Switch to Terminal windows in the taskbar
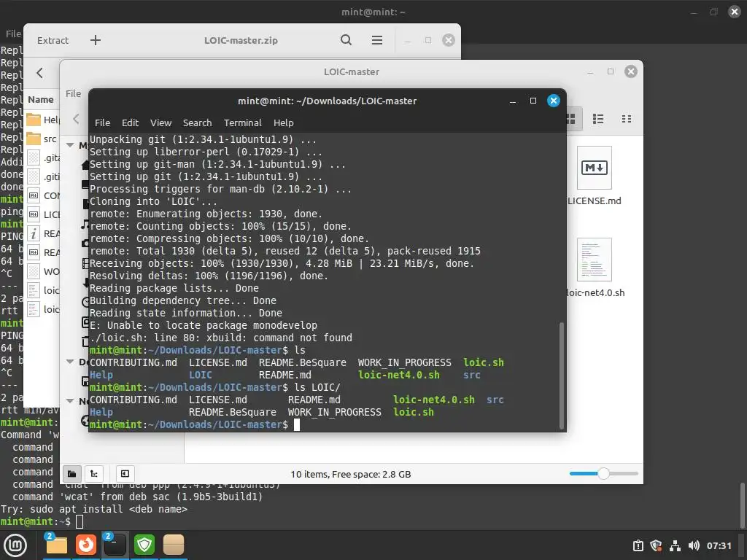747x560 pixels. click(x=115, y=545)
